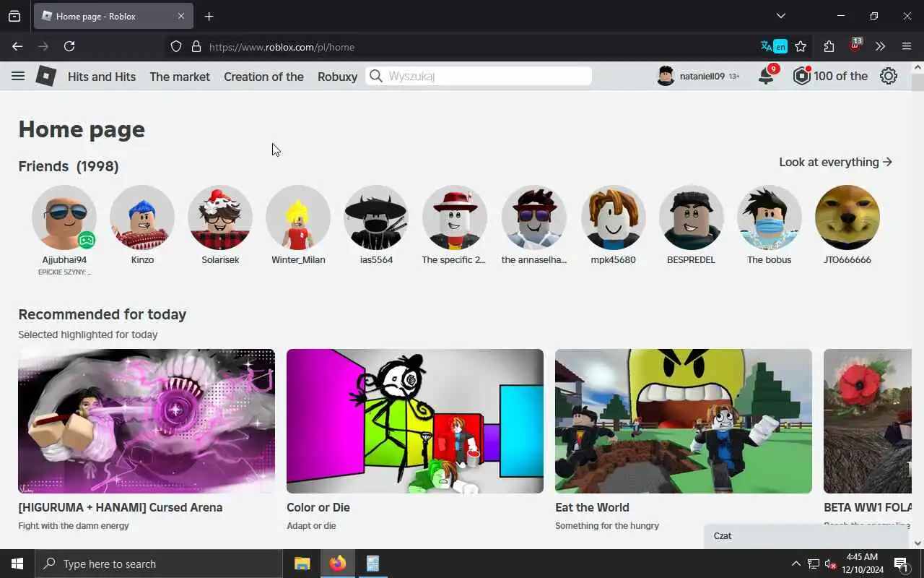
Task: Open the Cursed Arena game thumbnail
Action: [x=147, y=421]
